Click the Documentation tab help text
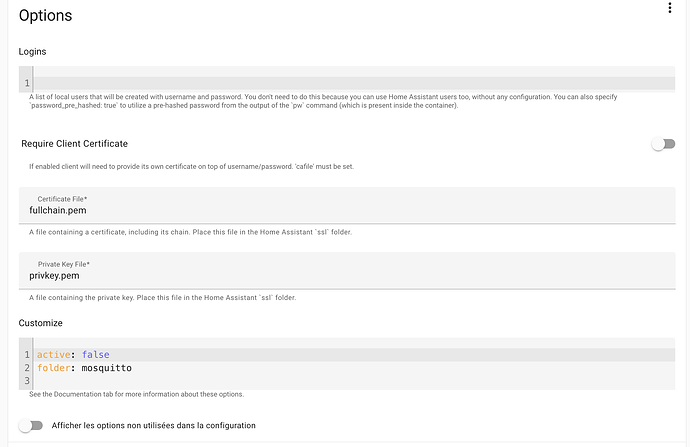 (136, 394)
